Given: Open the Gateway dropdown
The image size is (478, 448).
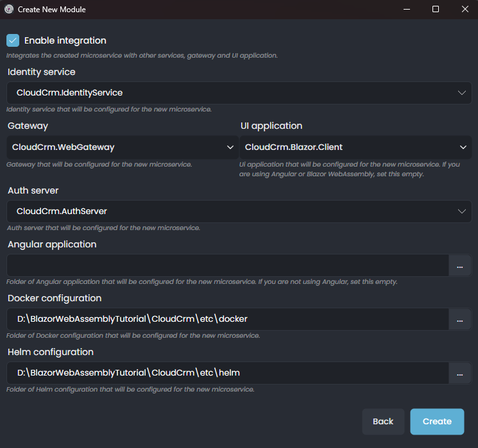Looking at the screenshot, I should (x=122, y=147).
